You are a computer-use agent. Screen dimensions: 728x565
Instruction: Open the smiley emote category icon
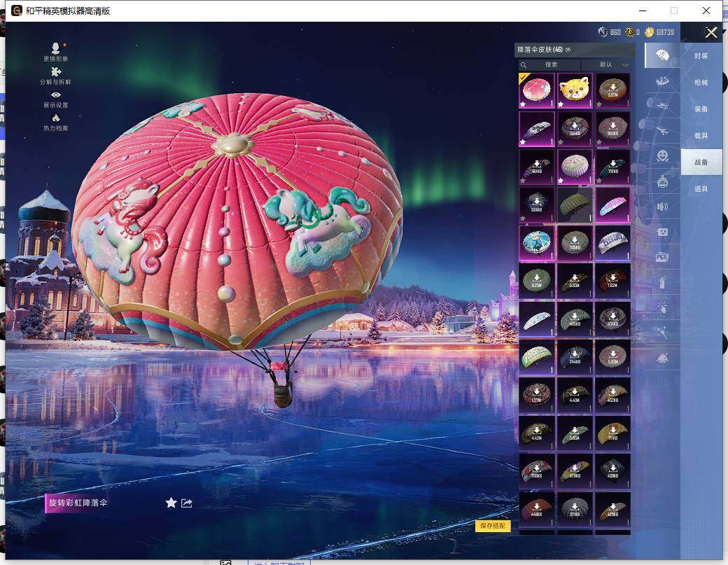tap(661, 155)
